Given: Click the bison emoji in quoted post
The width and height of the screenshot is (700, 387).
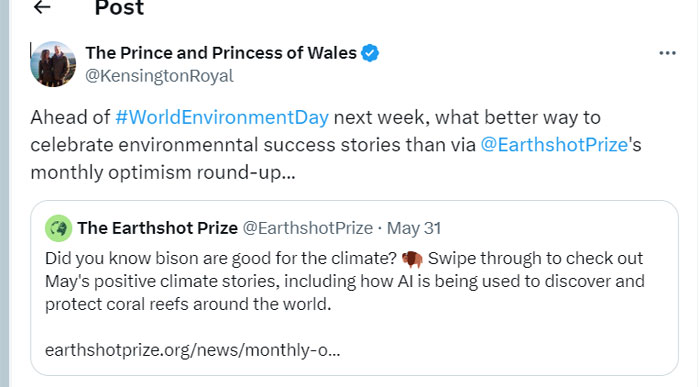Looking at the screenshot, I should click(x=412, y=259).
